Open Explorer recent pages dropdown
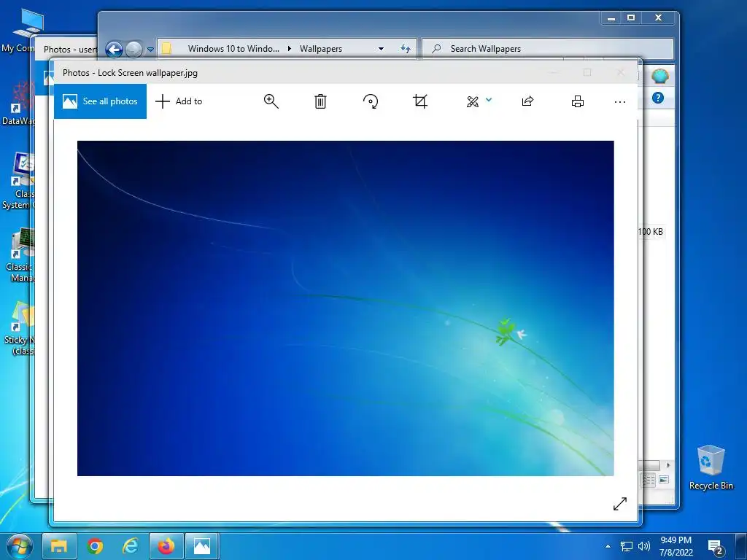747x560 pixels. [150, 49]
